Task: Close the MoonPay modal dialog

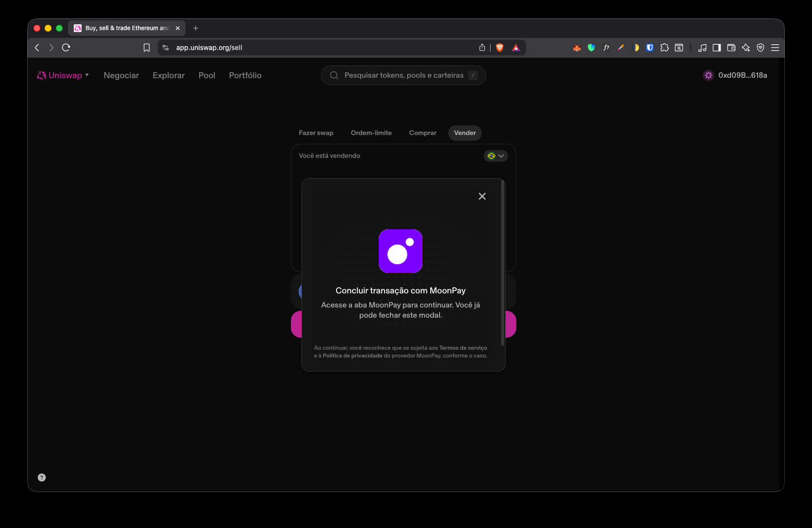Action: click(x=482, y=196)
